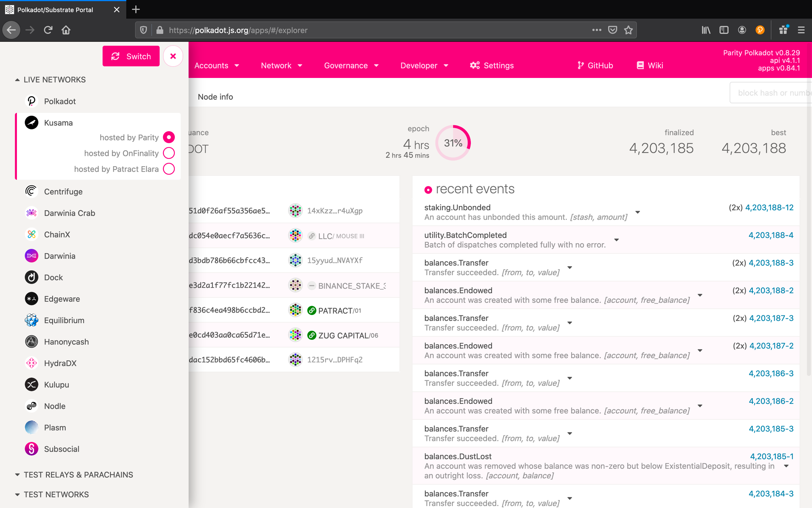This screenshot has height=508, width=812.
Task: Click the Centrifuge network icon
Action: pyautogui.click(x=31, y=191)
